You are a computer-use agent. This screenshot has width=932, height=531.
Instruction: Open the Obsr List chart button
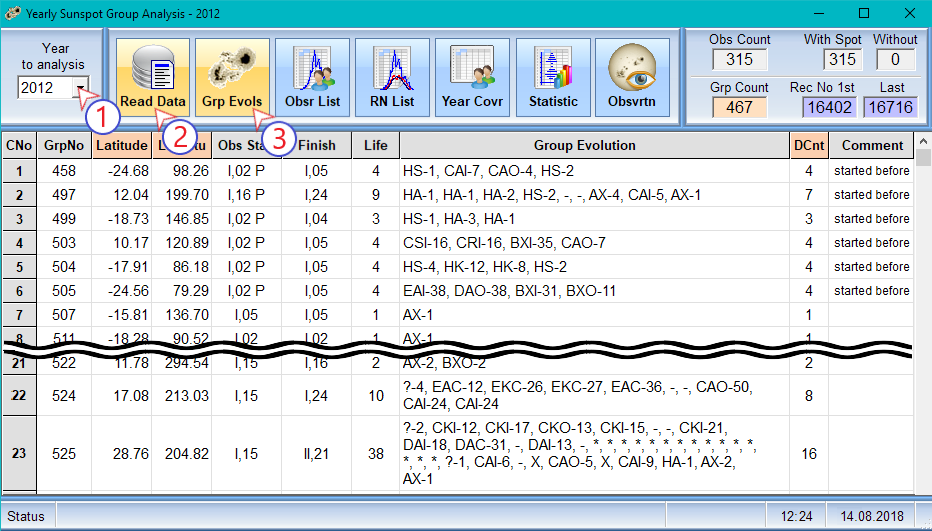[x=313, y=77]
